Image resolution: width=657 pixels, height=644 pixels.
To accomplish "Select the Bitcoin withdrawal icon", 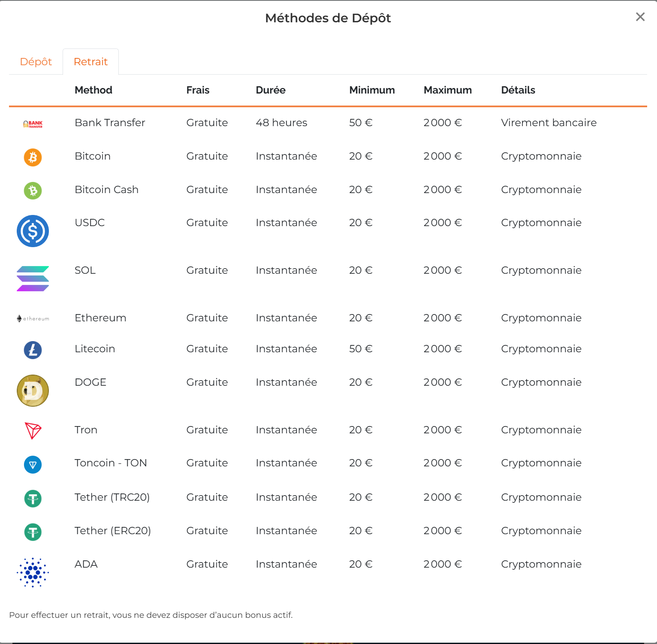I will pos(32,157).
